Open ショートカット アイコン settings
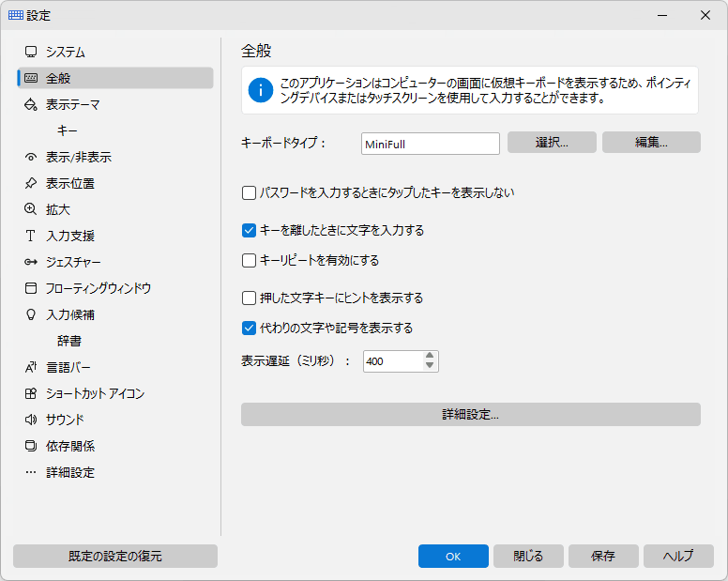728x581 pixels. pyautogui.click(x=115, y=394)
